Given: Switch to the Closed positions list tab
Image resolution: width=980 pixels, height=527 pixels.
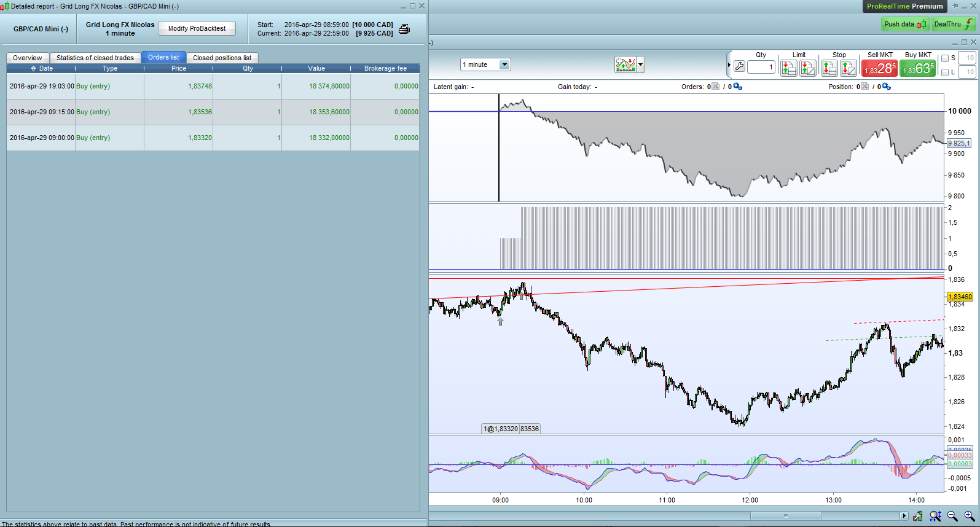Looking at the screenshot, I should click(x=222, y=58).
